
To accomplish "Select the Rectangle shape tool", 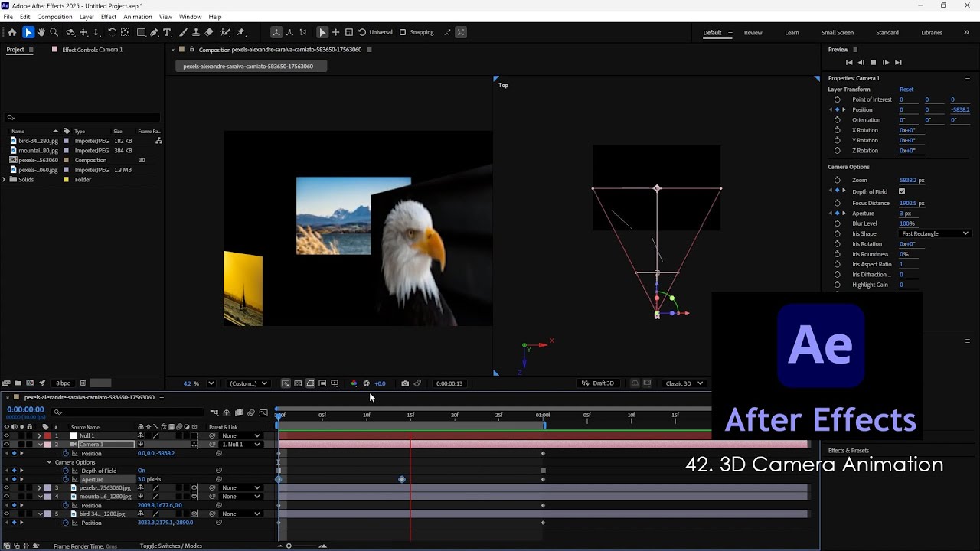I will click(x=142, y=32).
